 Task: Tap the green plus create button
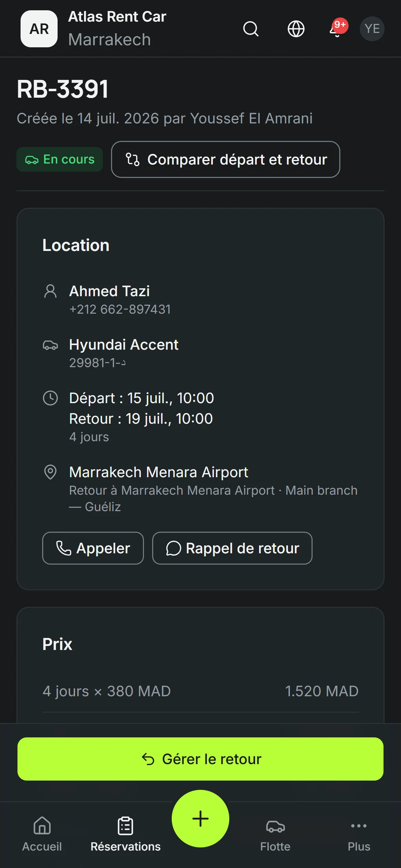(200, 819)
